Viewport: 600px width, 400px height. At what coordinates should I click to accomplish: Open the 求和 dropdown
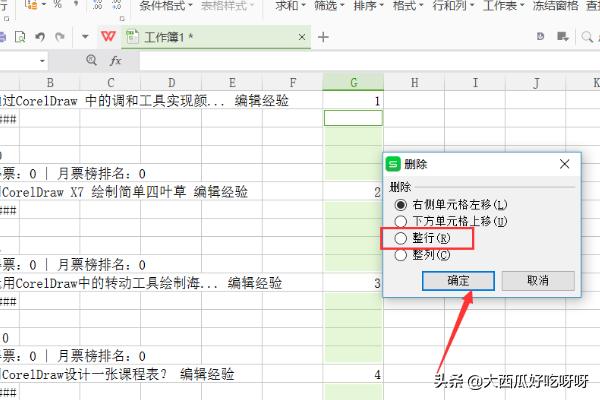point(290,5)
